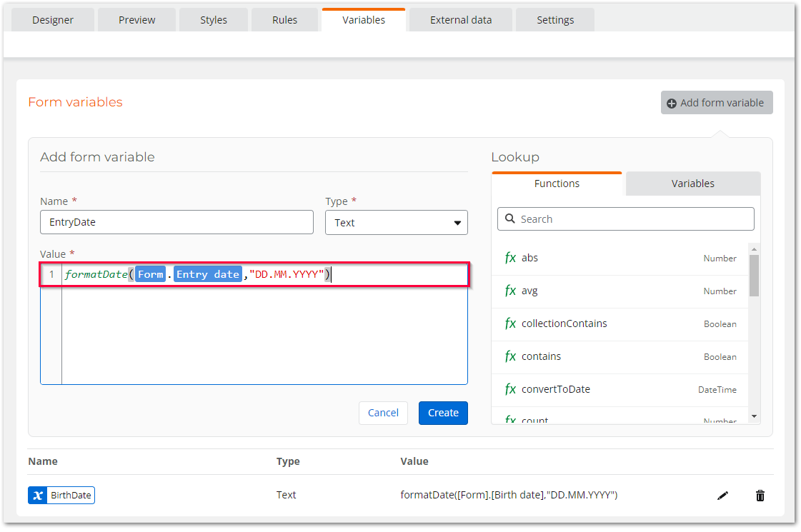Click the blue BirthDate variable chip

coord(61,494)
